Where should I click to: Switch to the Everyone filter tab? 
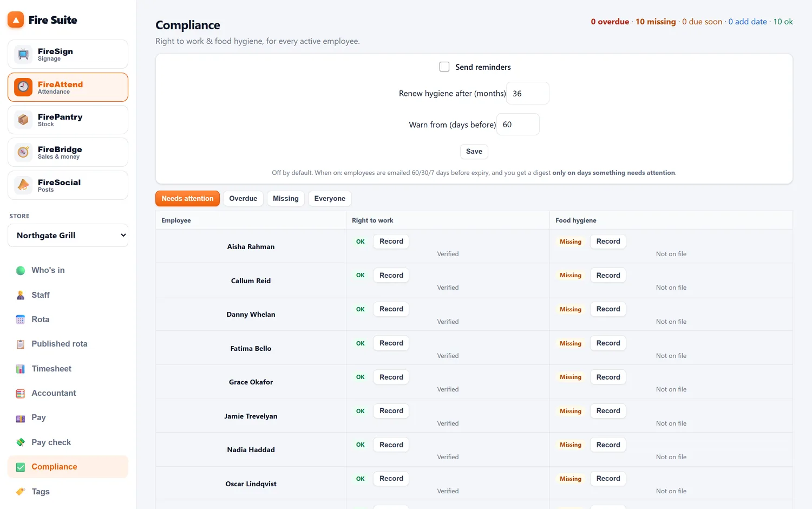[330, 199]
